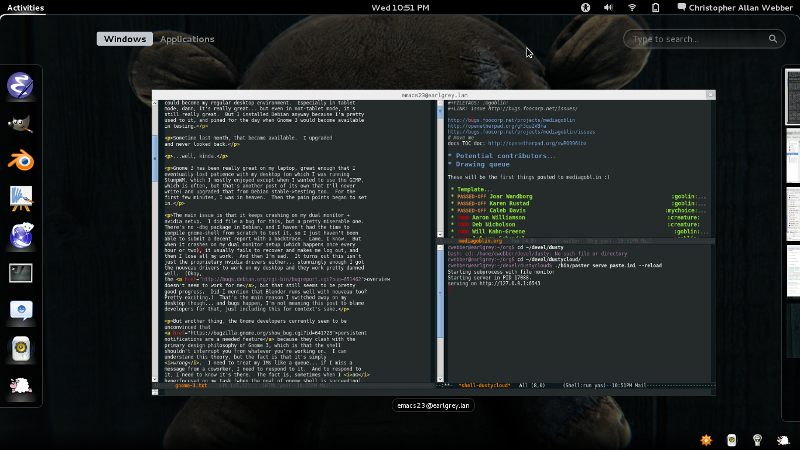Viewport: 800px width, 450px height.
Task: Open the bugs.debian.org bugreport link
Action: (x=282, y=280)
